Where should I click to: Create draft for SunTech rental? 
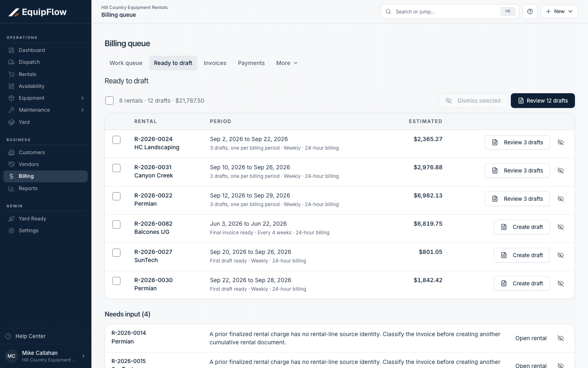point(521,255)
